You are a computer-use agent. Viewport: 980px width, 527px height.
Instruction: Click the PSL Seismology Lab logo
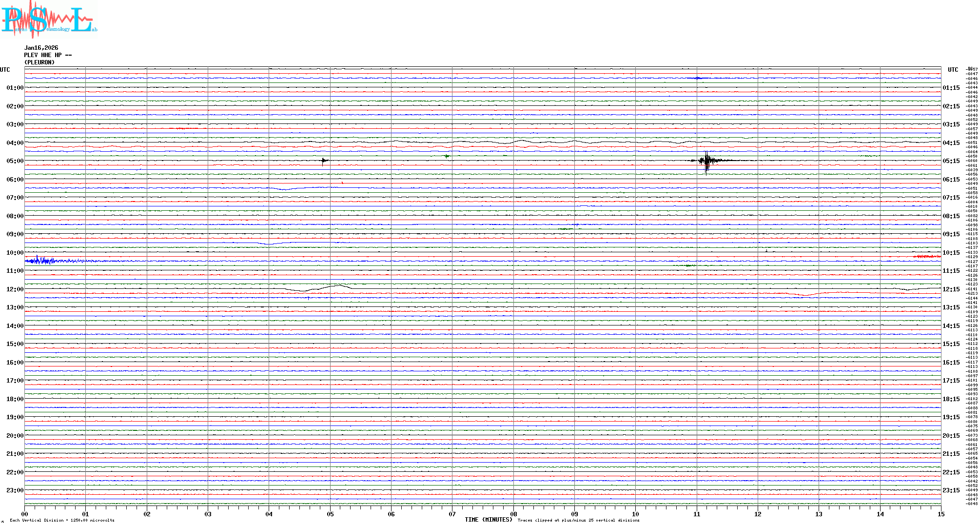click(x=48, y=20)
